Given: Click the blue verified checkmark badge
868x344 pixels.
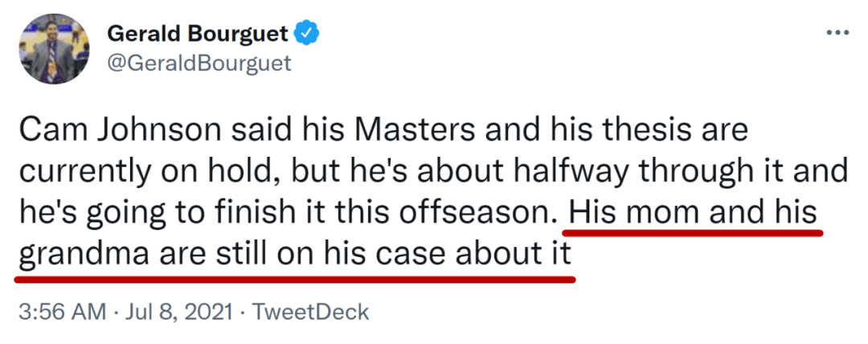Looking at the screenshot, I should coord(308,34).
